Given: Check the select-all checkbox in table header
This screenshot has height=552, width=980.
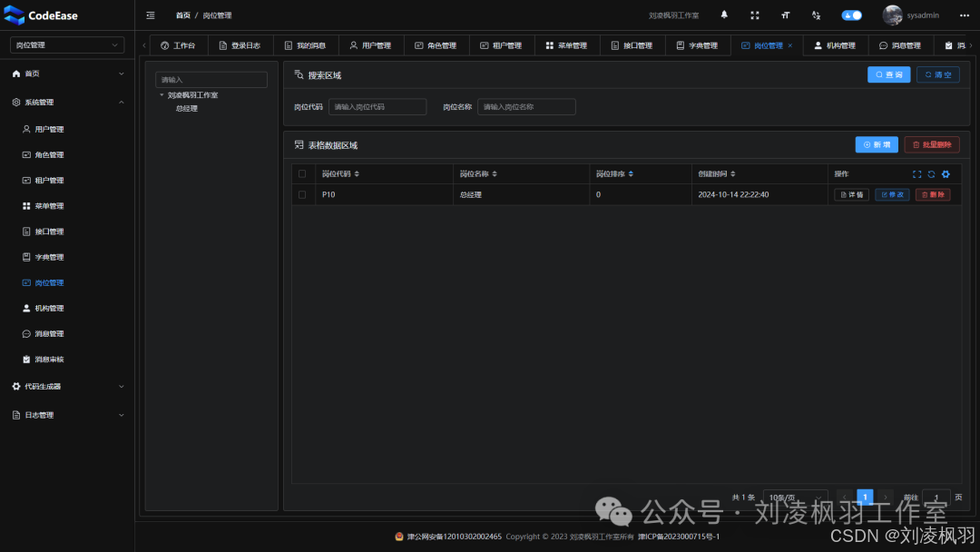Looking at the screenshot, I should 302,173.
